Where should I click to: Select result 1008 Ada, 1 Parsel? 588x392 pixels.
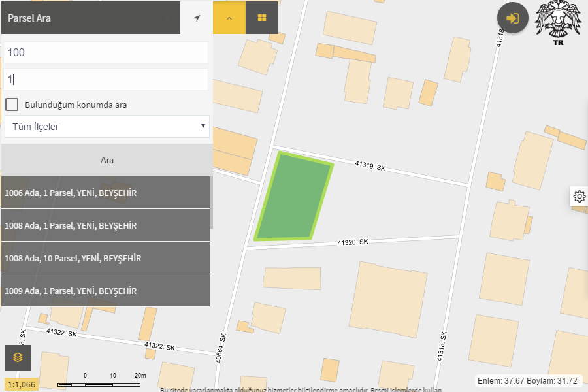click(106, 225)
